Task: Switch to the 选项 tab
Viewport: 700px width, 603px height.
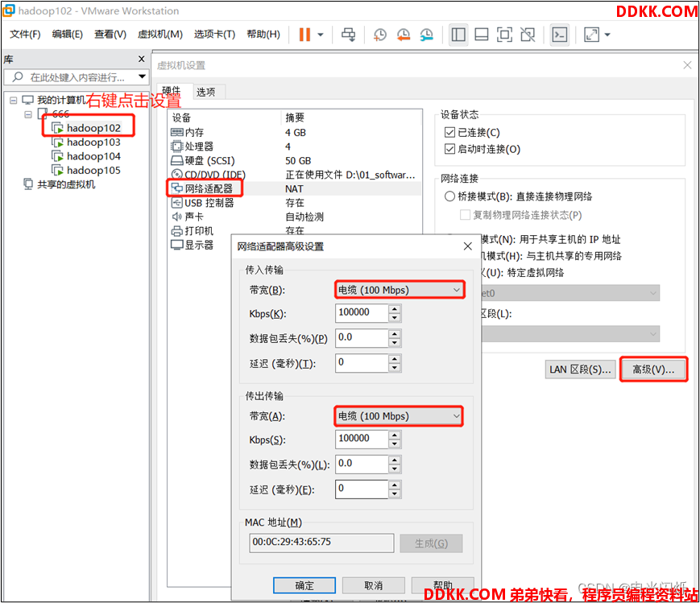Action: point(205,92)
